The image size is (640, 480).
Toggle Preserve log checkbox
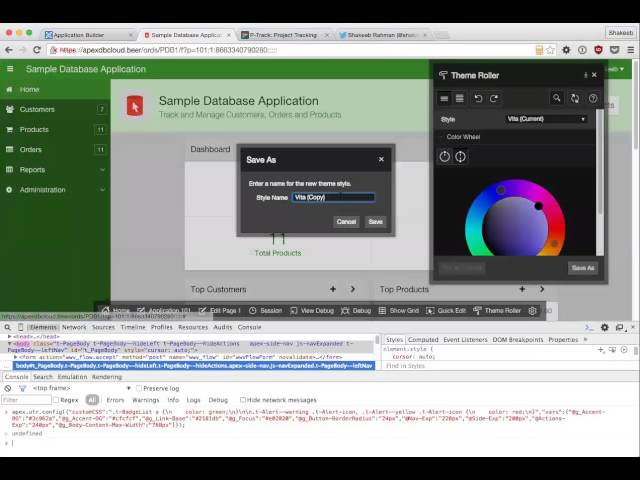[139, 388]
